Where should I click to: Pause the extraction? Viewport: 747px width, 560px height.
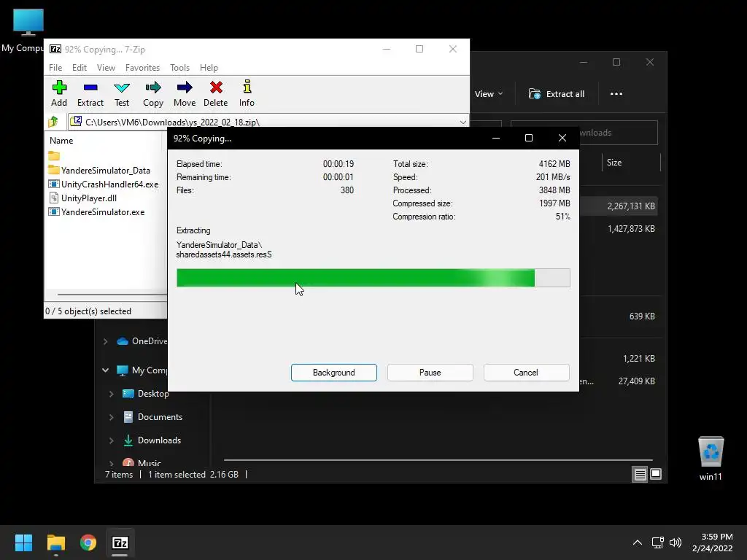coord(430,373)
